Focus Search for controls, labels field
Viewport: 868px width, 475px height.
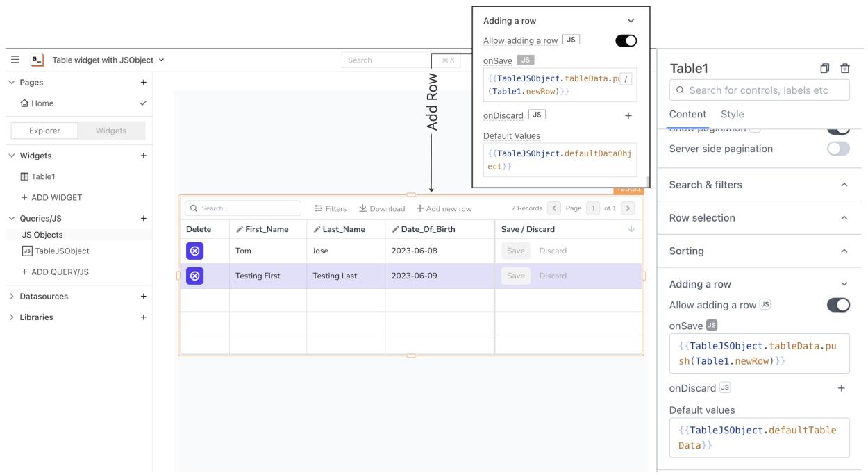click(x=760, y=90)
